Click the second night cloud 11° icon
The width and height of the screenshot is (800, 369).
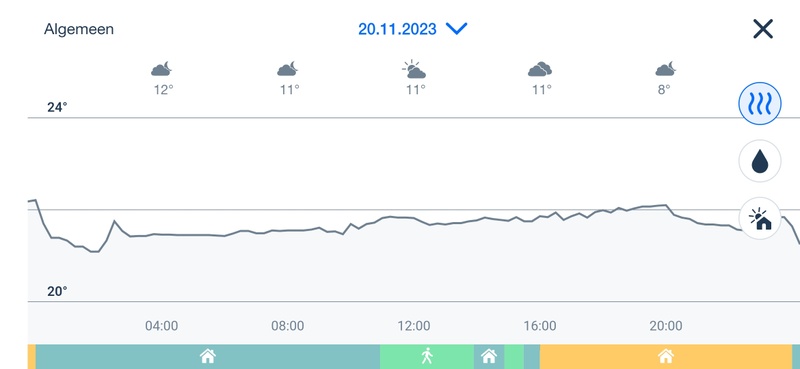pos(287,69)
